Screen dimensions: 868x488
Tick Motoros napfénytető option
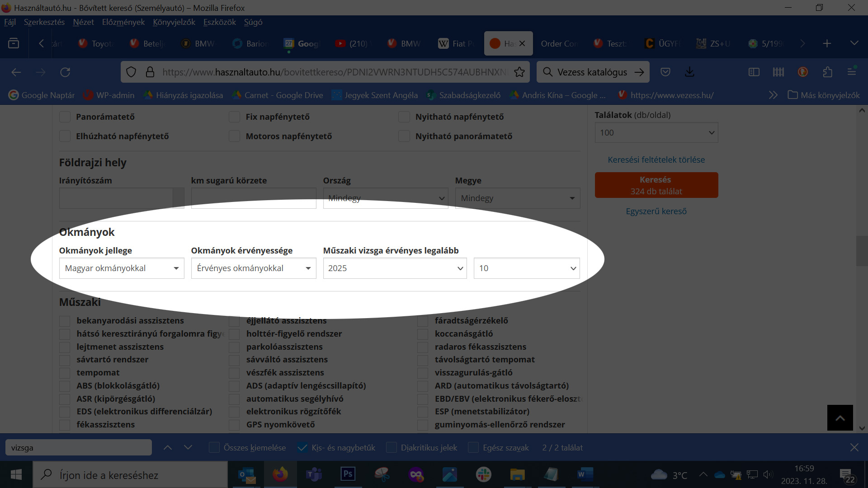tap(235, 136)
